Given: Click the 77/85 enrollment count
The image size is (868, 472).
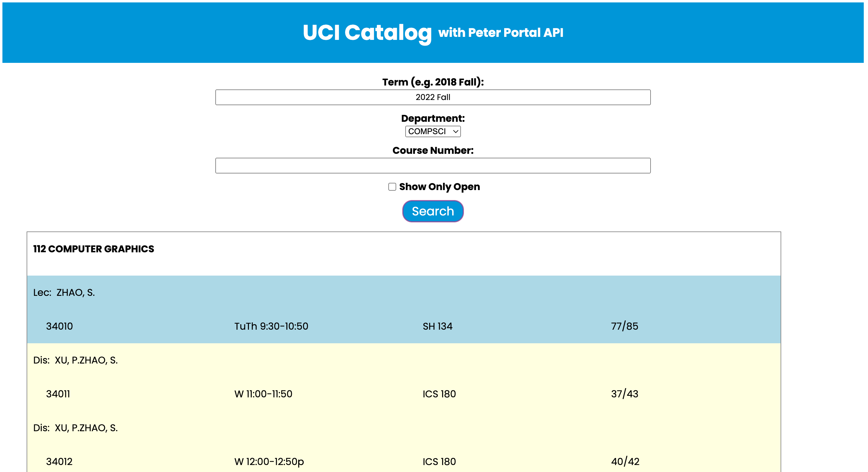Looking at the screenshot, I should pos(624,326).
